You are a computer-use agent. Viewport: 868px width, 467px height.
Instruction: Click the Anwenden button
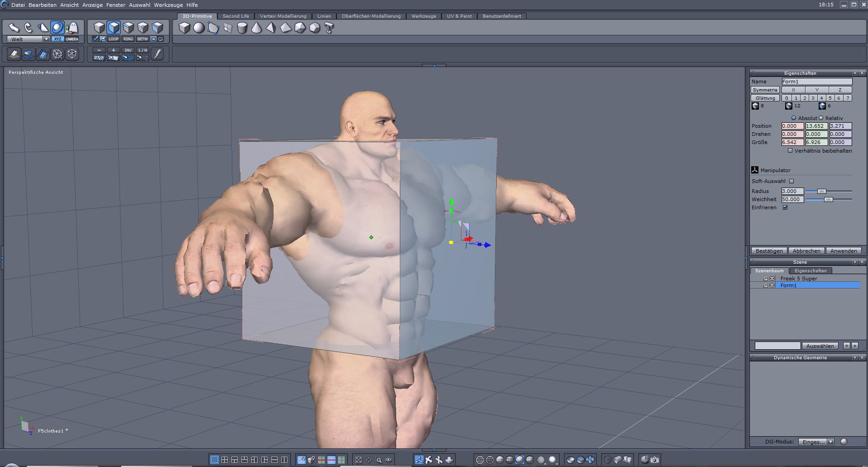pos(844,250)
